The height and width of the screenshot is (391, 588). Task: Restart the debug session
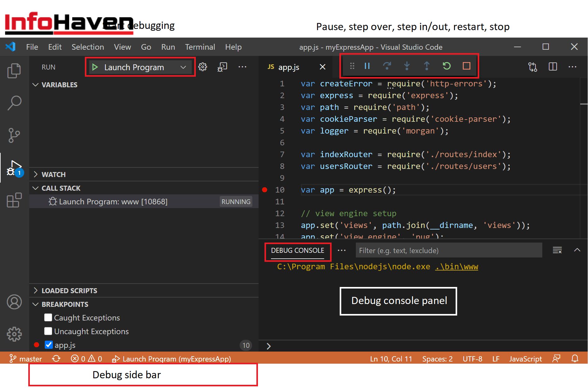click(x=447, y=66)
